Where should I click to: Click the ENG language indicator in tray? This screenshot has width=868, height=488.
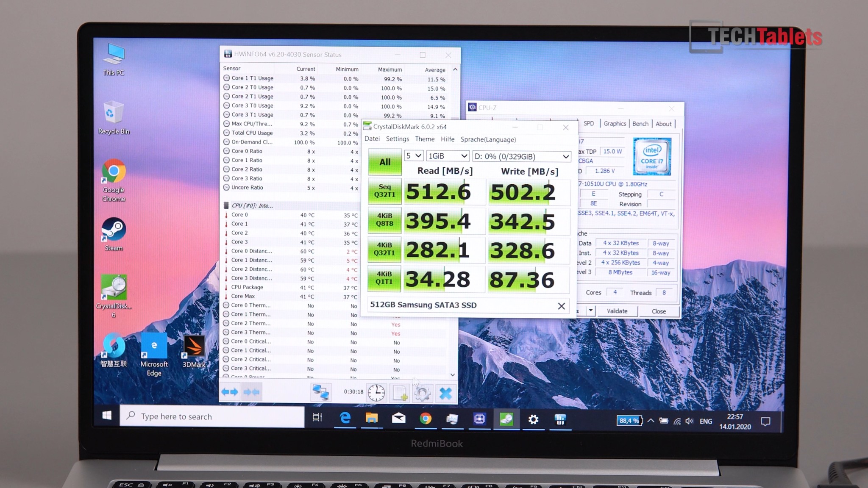706,421
